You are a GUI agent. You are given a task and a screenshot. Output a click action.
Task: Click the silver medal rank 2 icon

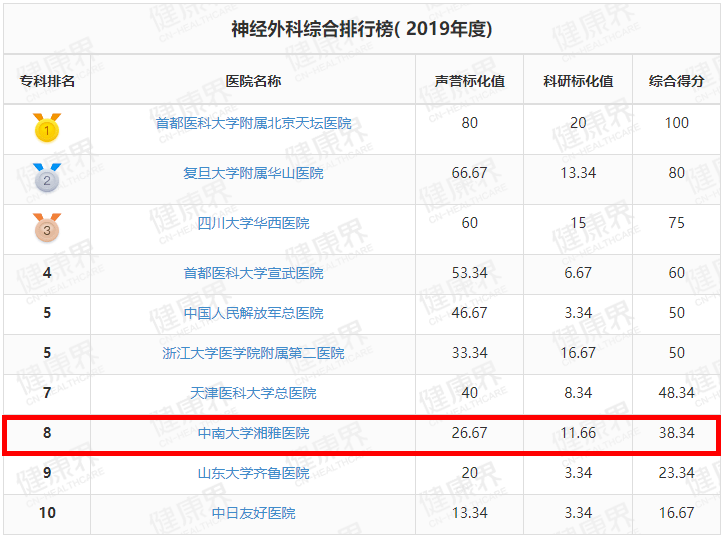point(47,177)
